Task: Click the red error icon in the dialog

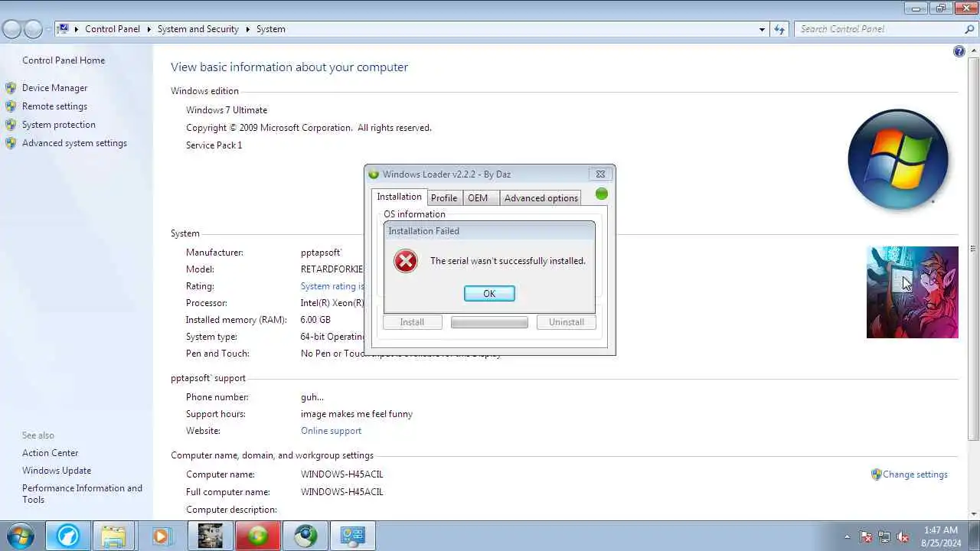Action: [x=405, y=261]
